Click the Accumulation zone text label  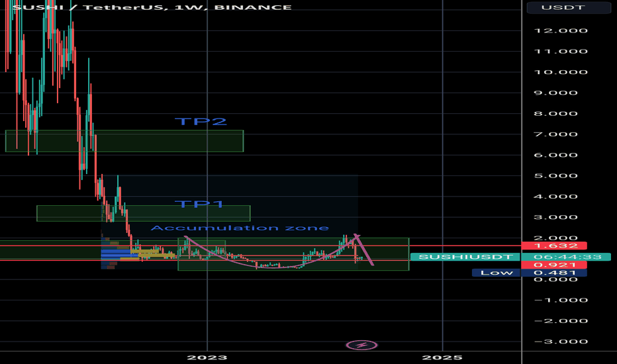pyautogui.click(x=240, y=228)
